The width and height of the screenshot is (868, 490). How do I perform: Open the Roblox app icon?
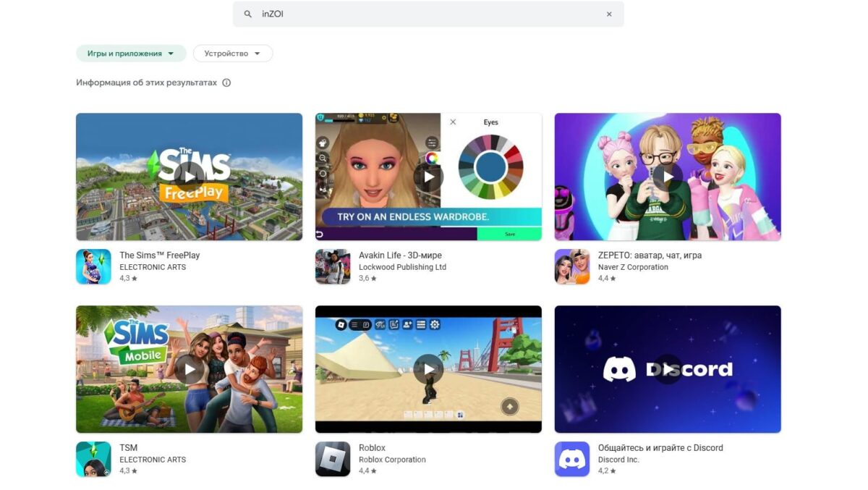coord(333,459)
